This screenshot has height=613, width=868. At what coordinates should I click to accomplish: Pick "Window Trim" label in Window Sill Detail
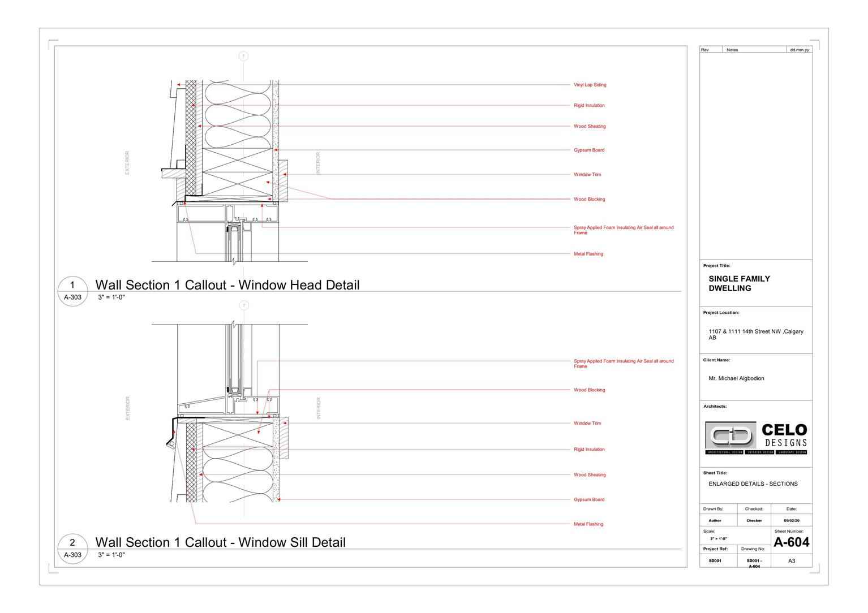[587, 423]
